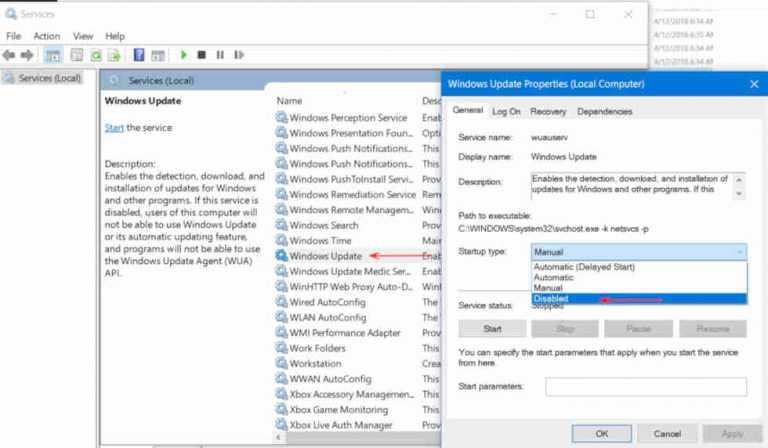Switch to the General tab

pos(468,110)
